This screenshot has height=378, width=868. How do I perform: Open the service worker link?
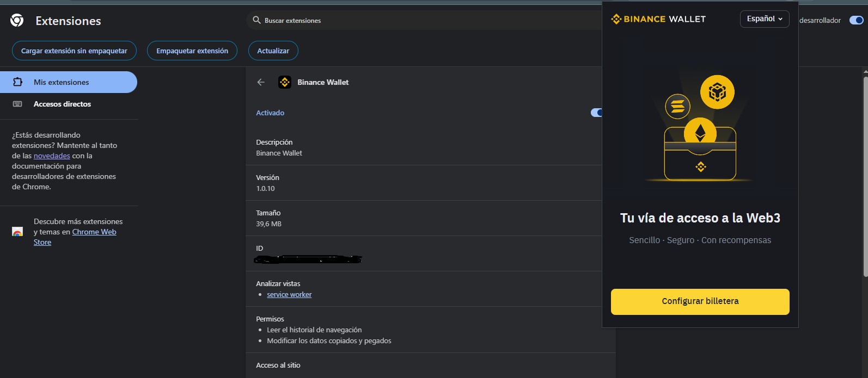tap(289, 294)
